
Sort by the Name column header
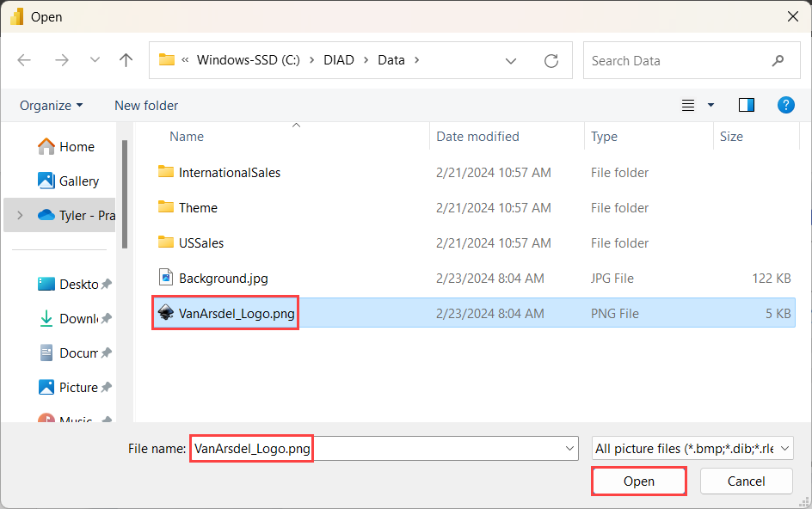pos(187,137)
